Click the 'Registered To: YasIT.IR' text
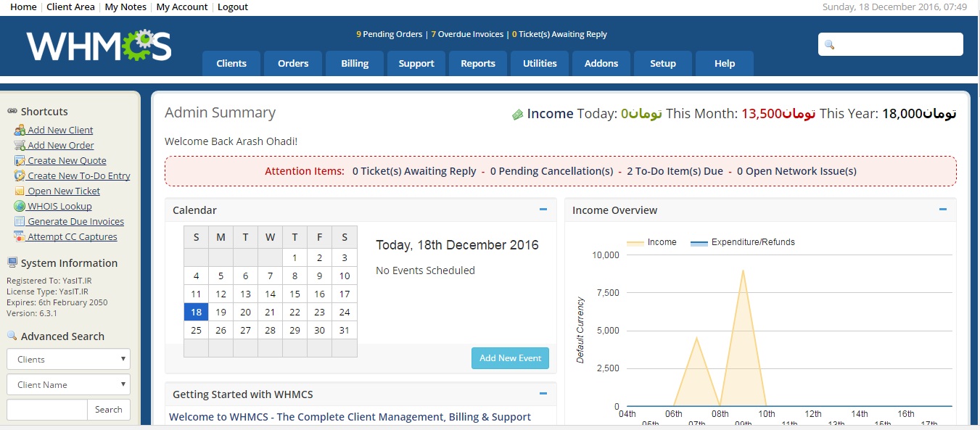The width and height of the screenshot is (980, 430). coord(47,281)
